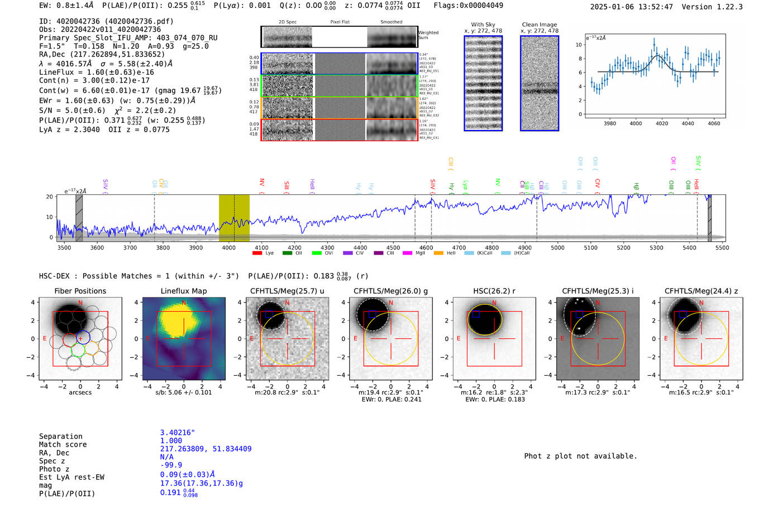
Task: Open the CFHTLS/Meg(25.7) u band cutout
Action: (x=288, y=338)
